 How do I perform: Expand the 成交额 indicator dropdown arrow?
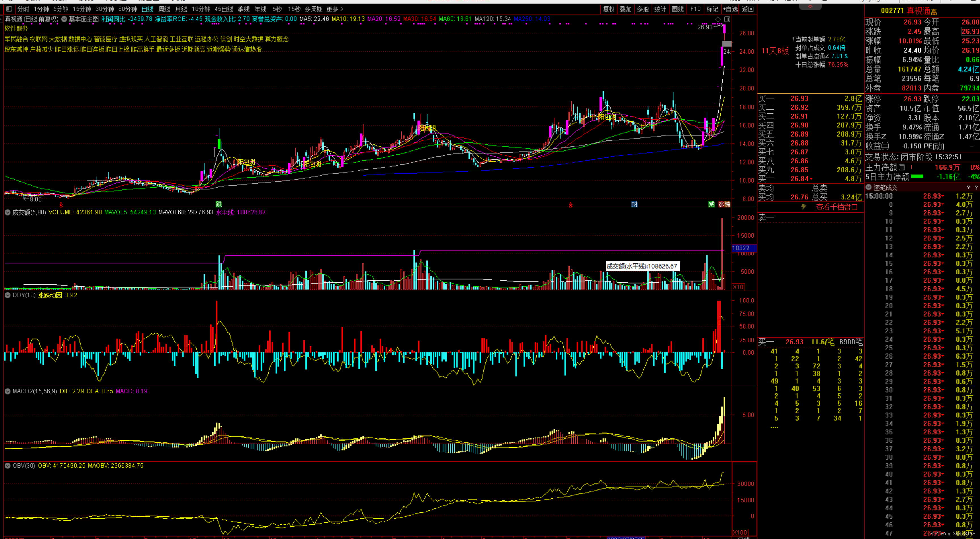click(x=7, y=212)
